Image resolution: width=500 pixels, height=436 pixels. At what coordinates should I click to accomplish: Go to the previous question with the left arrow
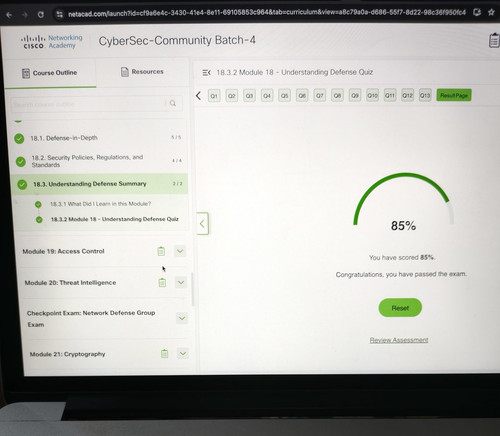[198, 96]
